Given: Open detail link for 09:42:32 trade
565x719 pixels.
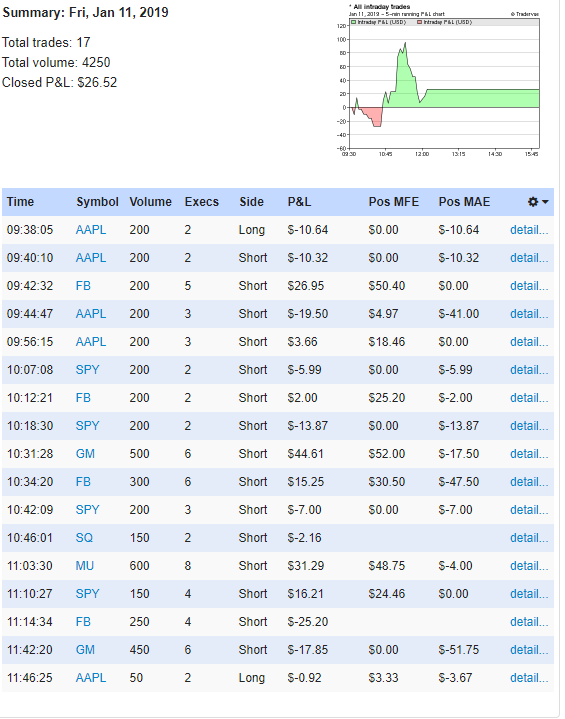Looking at the screenshot, I should click(x=529, y=286).
